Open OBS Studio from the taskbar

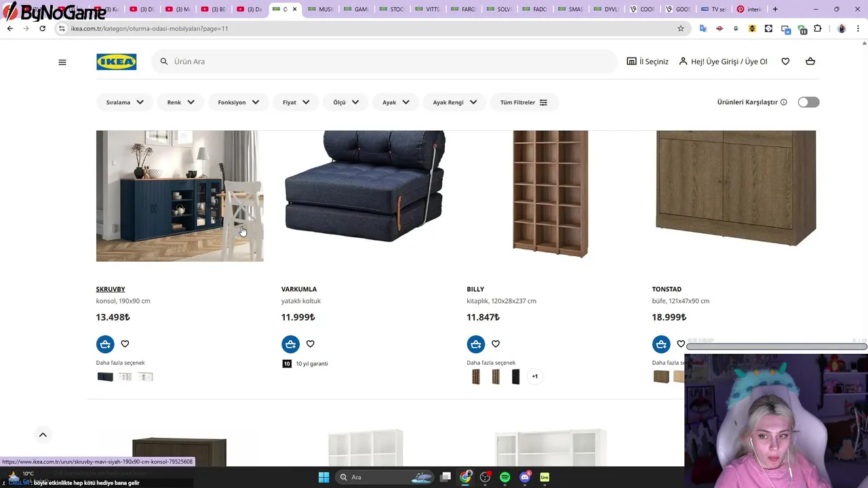pyautogui.click(x=485, y=477)
